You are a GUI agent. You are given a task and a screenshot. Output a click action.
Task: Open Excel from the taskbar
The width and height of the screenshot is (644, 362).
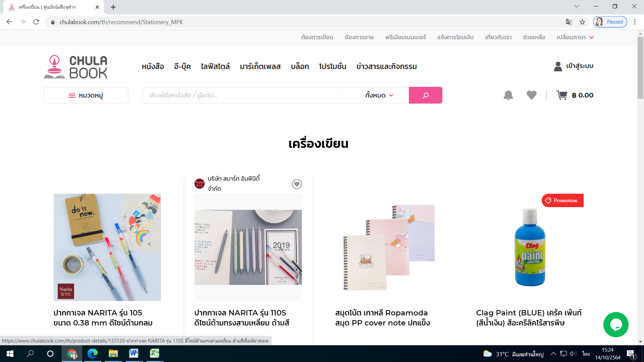[154, 354]
